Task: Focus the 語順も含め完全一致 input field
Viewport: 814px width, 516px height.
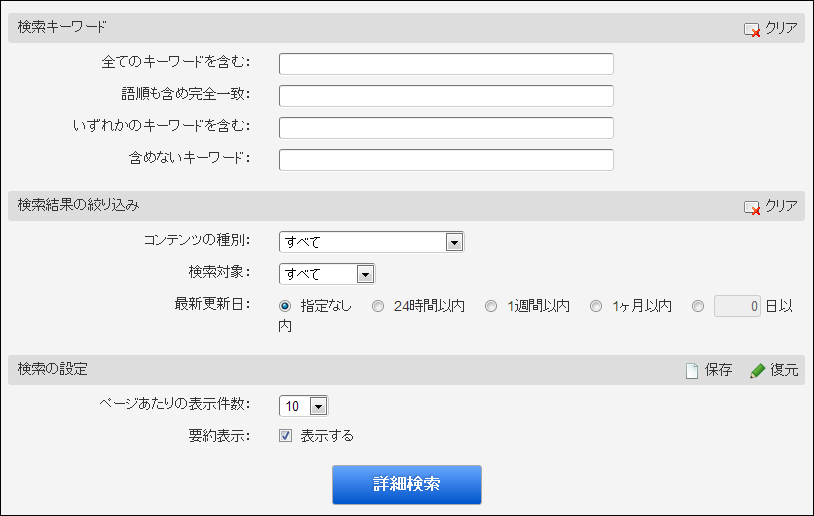Action: pyautogui.click(x=446, y=96)
